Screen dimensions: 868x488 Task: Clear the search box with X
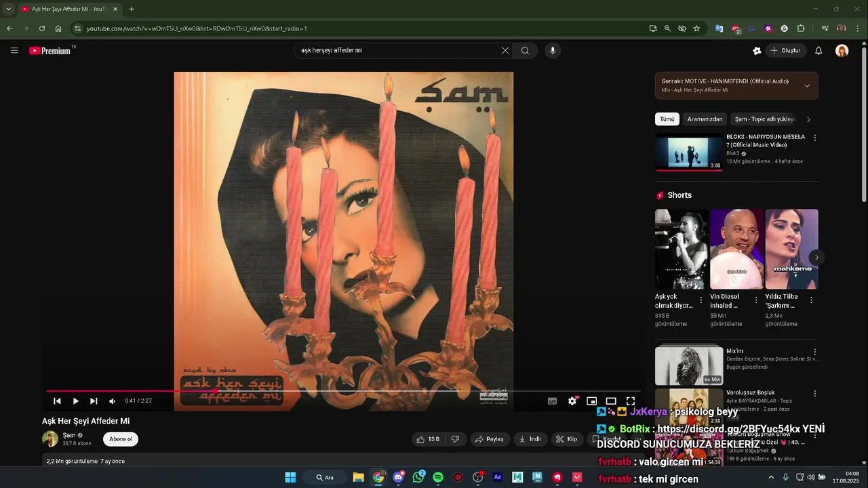tap(505, 50)
